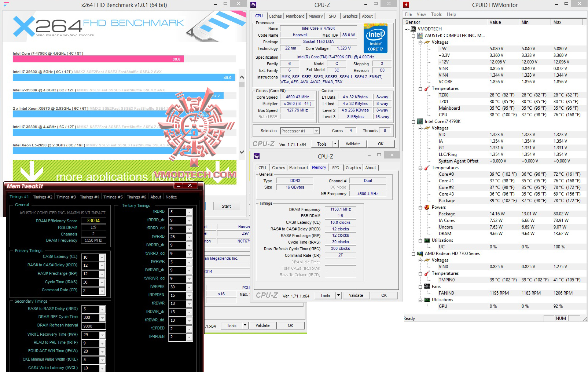Click the Intel Core i7 logo in CPU-Z
The height and width of the screenshot is (372, 588).
(x=375, y=39)
